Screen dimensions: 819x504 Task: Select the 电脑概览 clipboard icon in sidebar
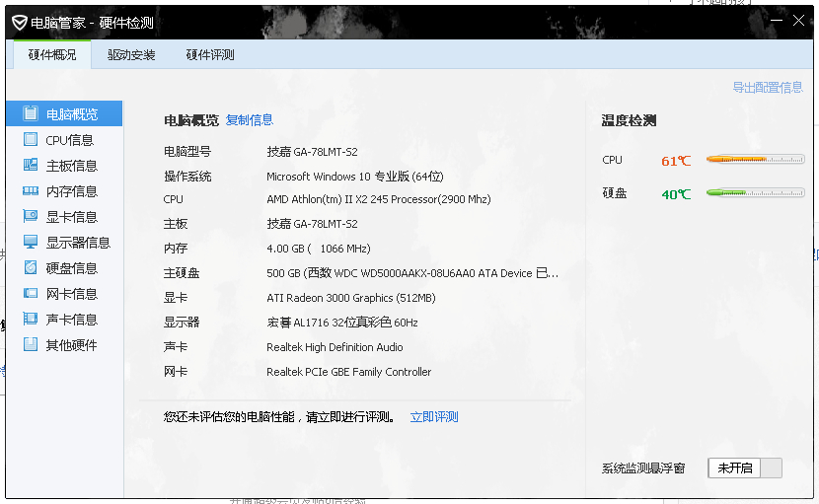click(x=31, y=113)
